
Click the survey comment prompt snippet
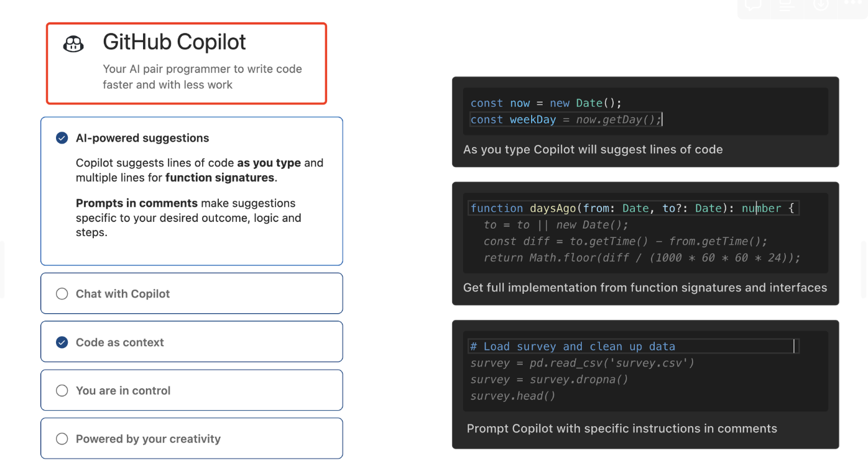pyautogui.click(x=645, y=384)
